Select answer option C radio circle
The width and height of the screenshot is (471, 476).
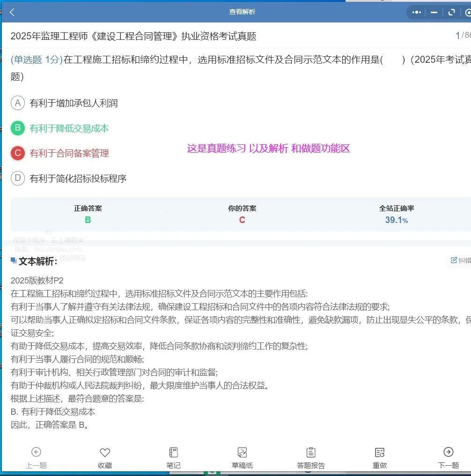(x=18, y=153)
